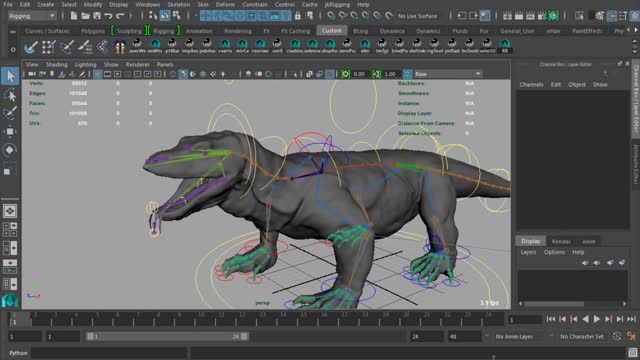The height and width of the screenshot is (360, 640).
Task: Click the sculpt brush shelf icon
Action: [31, 47]
